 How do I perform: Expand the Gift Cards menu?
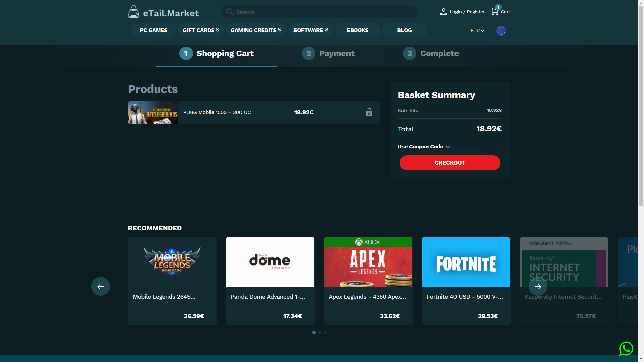[201, 30]
